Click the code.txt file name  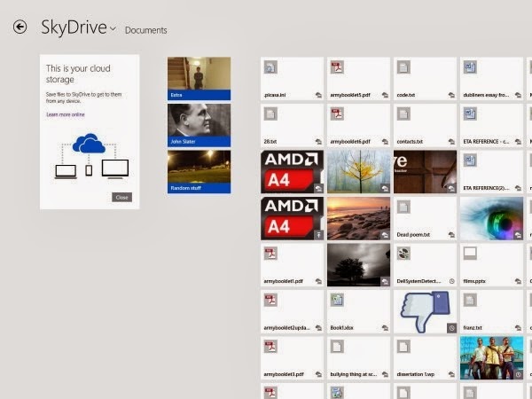click(x=406, y=95)
